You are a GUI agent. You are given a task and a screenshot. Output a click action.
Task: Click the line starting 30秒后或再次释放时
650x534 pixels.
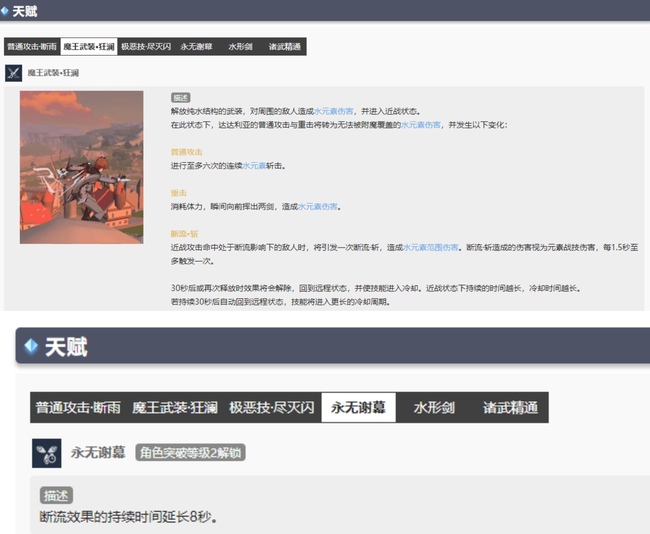tap(376, 288)
